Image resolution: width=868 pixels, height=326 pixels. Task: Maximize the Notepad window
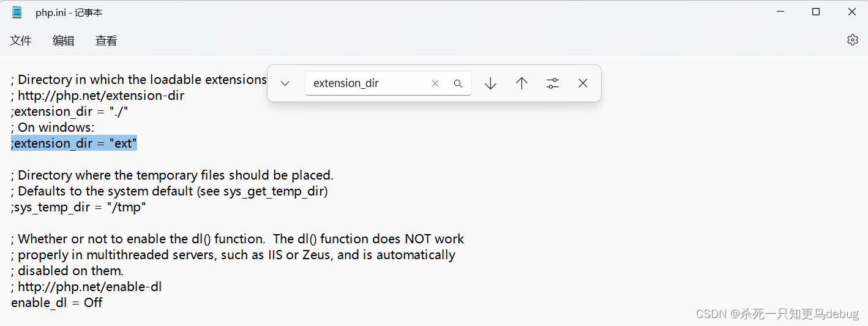click(815, 12)
